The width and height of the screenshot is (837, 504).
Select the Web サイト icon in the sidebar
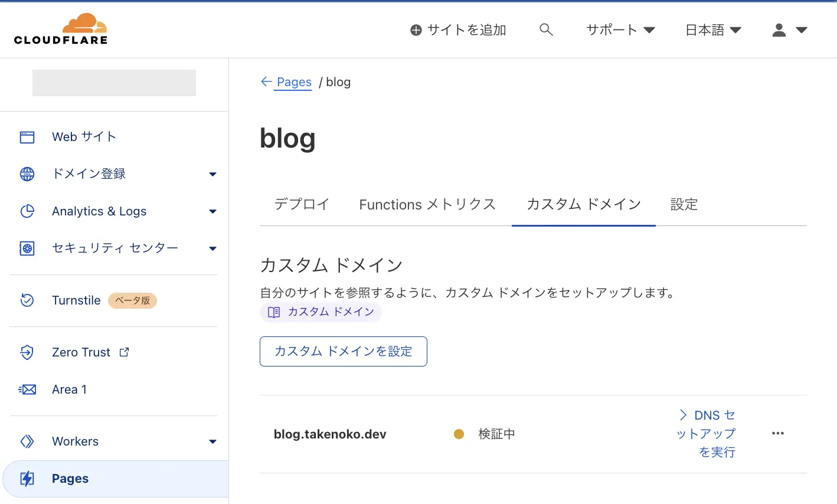[x=27, y=136]
